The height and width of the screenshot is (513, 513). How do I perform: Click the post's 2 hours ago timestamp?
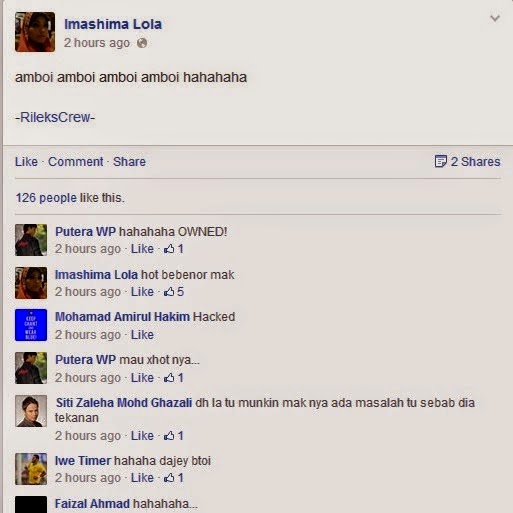click(97, 43)
